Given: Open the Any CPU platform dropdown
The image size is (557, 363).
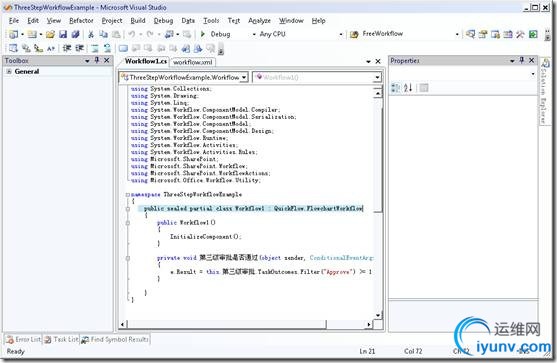Looking at the screenshot, I should point(341,34).
